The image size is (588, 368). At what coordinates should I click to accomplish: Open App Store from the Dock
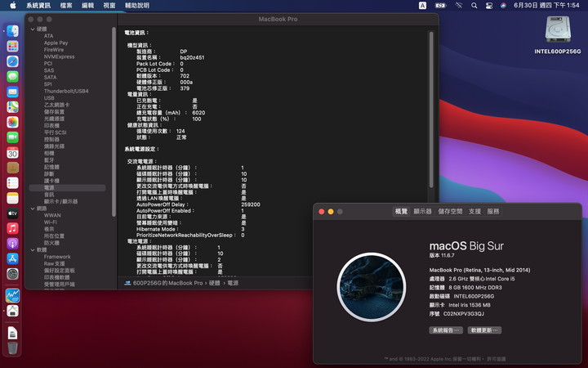(12, 258)
